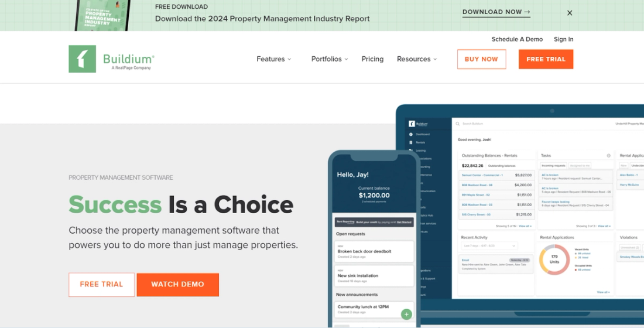Select the Assigned to me tab in Tasks
644x328 pixels.
[580, 165]
